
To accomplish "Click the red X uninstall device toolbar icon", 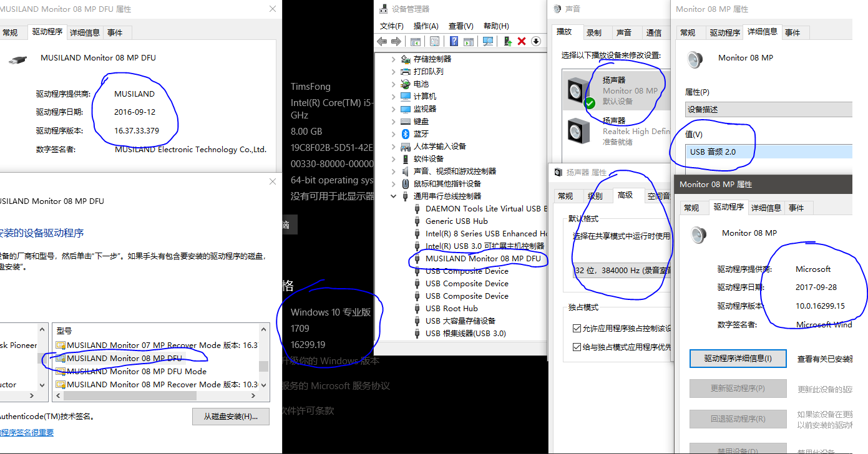I will [522, 41].
